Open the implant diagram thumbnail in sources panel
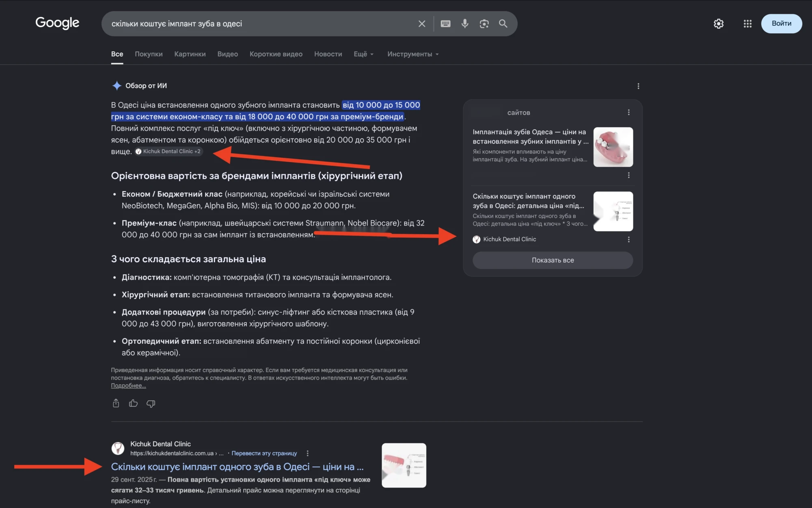Screen dimensions: 812x508 click(x=613, y=211)
